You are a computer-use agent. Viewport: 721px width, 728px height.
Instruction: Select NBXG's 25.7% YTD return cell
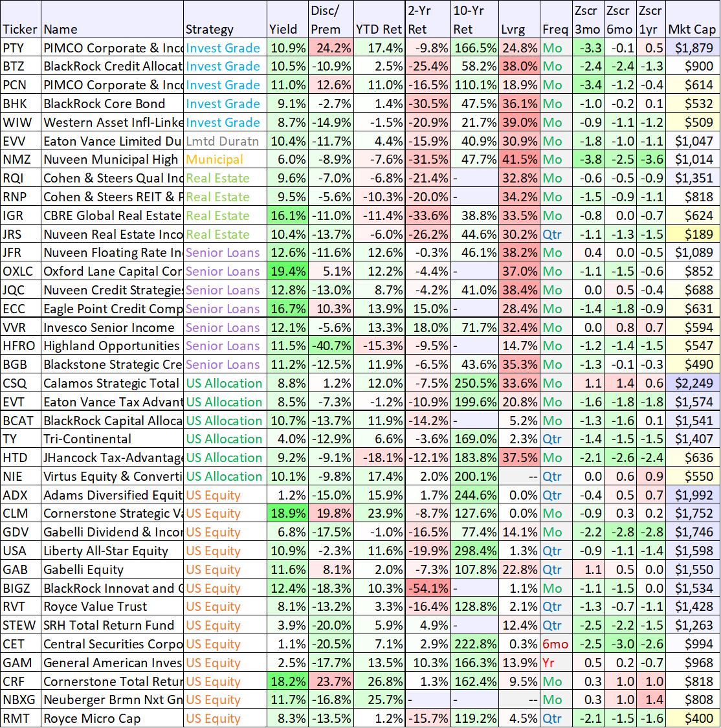click(379, 700)
